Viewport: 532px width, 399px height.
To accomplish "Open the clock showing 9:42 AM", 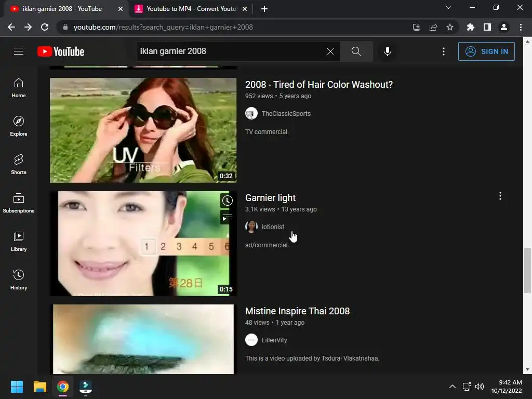I will (x=507, y=387).
